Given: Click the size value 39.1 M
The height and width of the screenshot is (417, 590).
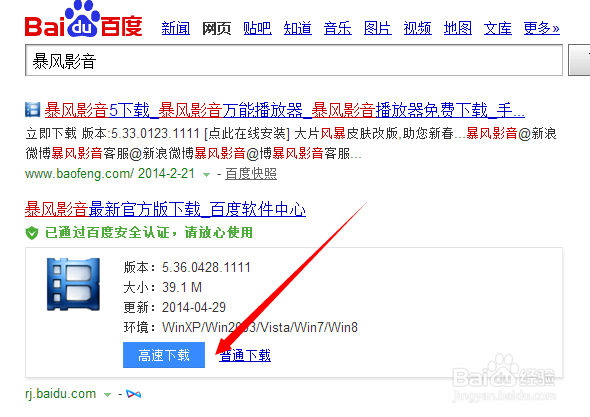Looking at the screenshot, I should pyautogui.click(x=182, y=288).
